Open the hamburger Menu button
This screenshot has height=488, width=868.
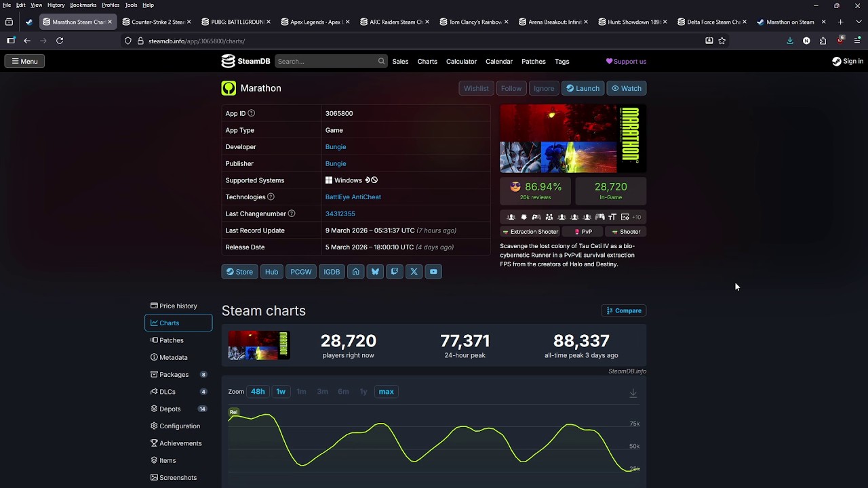click(x=24, y=61)
